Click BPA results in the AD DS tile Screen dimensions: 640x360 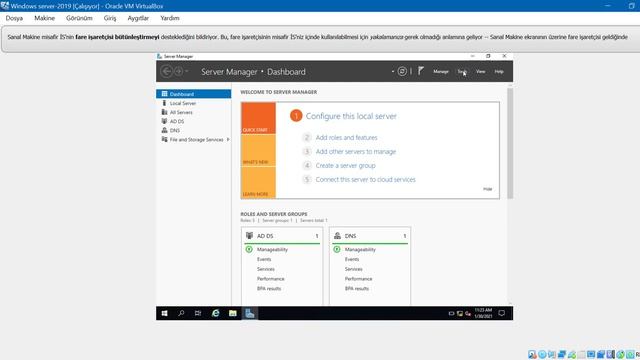tap(269, 289)
